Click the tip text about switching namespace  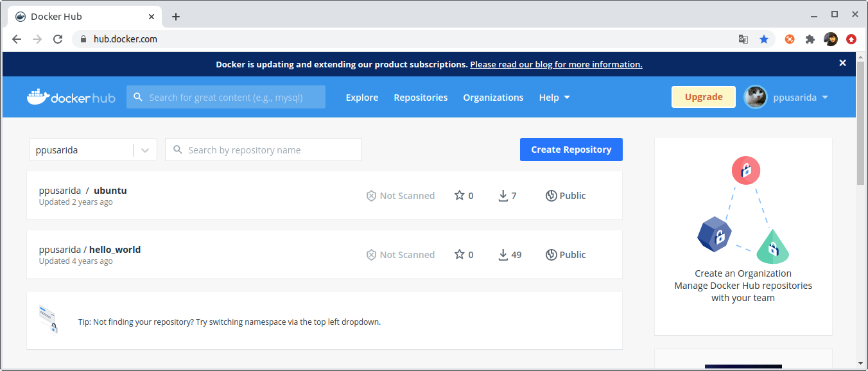point(229,322)
